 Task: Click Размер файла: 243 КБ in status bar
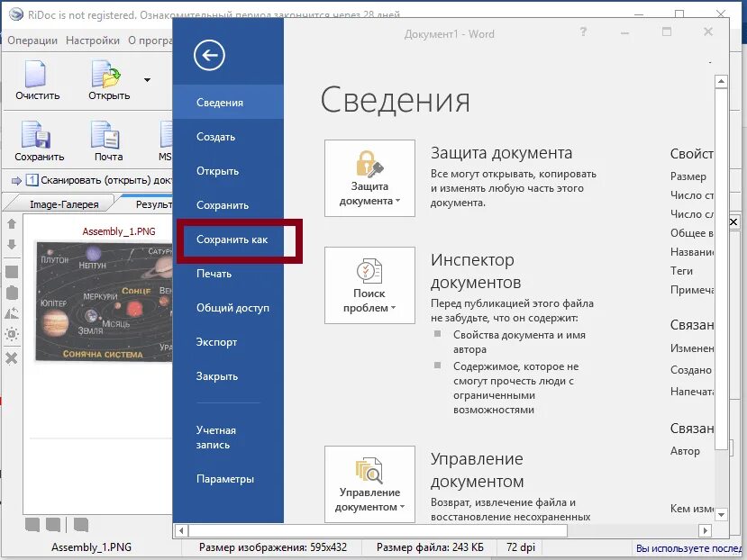(430, 547)
